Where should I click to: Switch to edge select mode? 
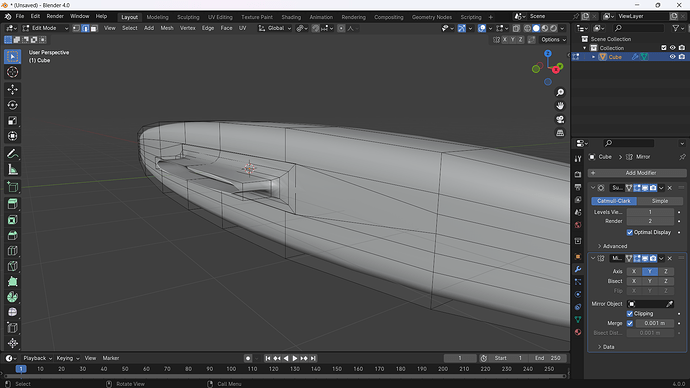(x=85, y=28)
